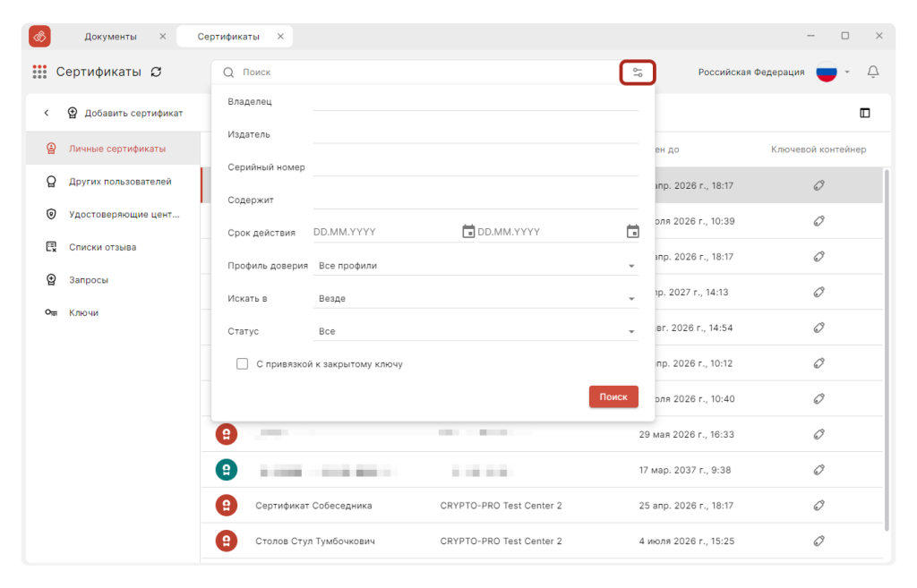This screenshot has width=917, height=588.
Task: Open the notifications bell
Action: tap(872, 72)
